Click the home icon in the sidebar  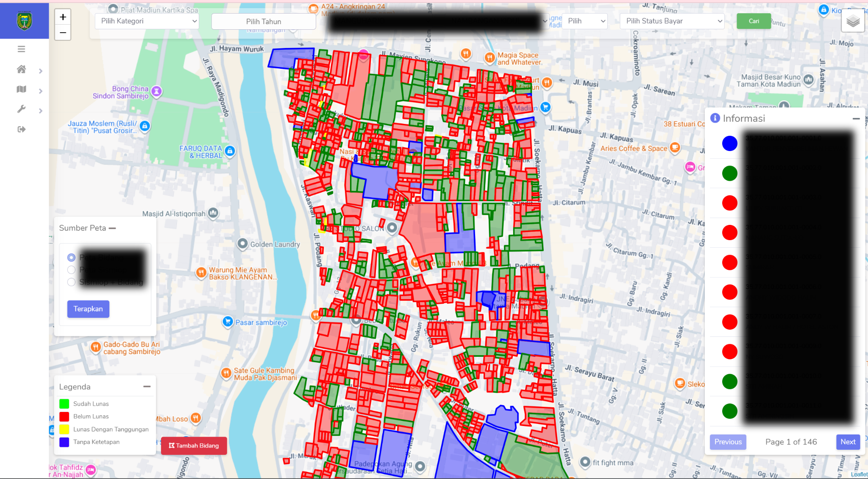tap(21, 69)
